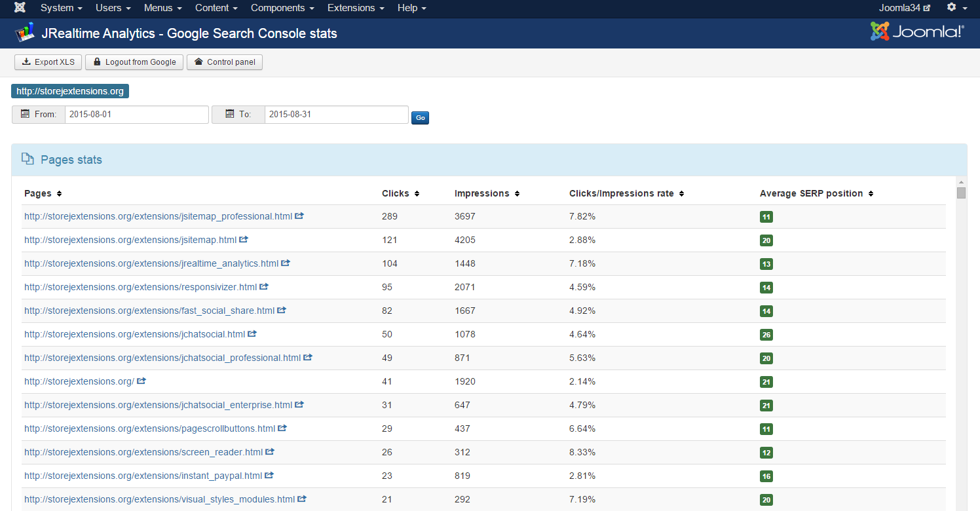Screen dimensions: 980x511
Task: Open the Components menu
Action: pyautogui.click(x=282, y=8)
